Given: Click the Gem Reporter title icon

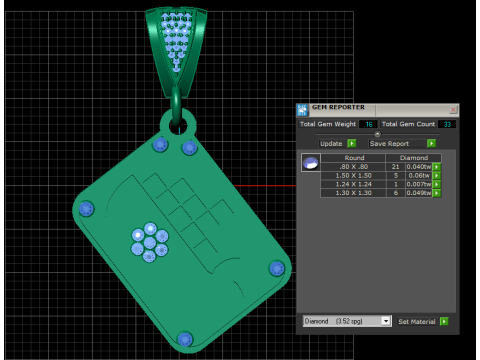Looking at the screenshot, I should point(302,110).
